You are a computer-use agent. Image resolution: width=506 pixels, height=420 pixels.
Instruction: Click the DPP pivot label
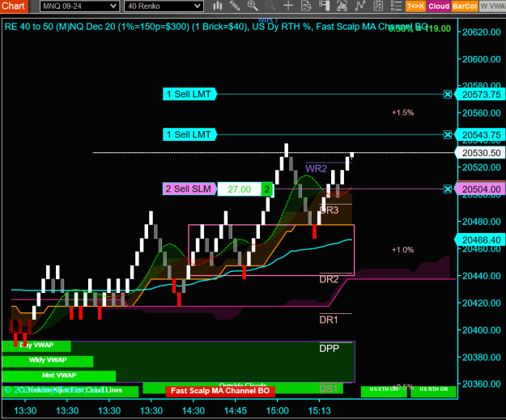[330, 349]
